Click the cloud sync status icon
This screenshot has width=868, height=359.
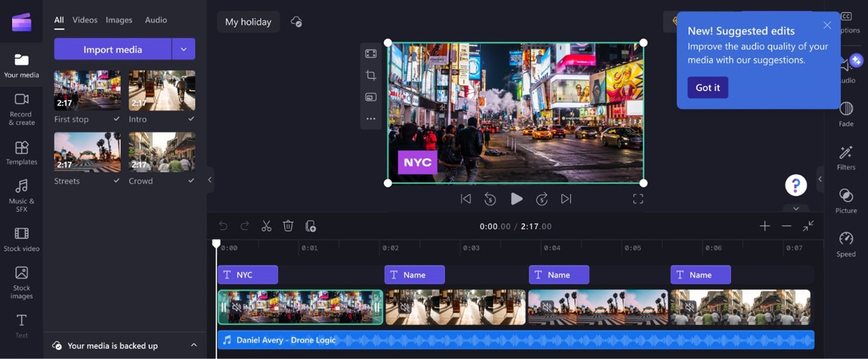point(296,22)
